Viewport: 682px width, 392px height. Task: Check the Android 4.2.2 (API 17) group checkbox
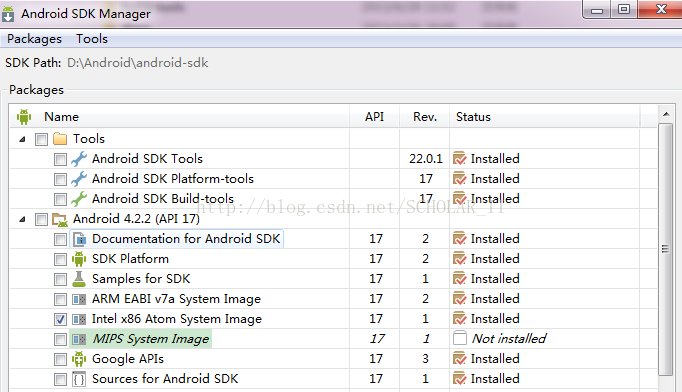click(x=41, y=219)
